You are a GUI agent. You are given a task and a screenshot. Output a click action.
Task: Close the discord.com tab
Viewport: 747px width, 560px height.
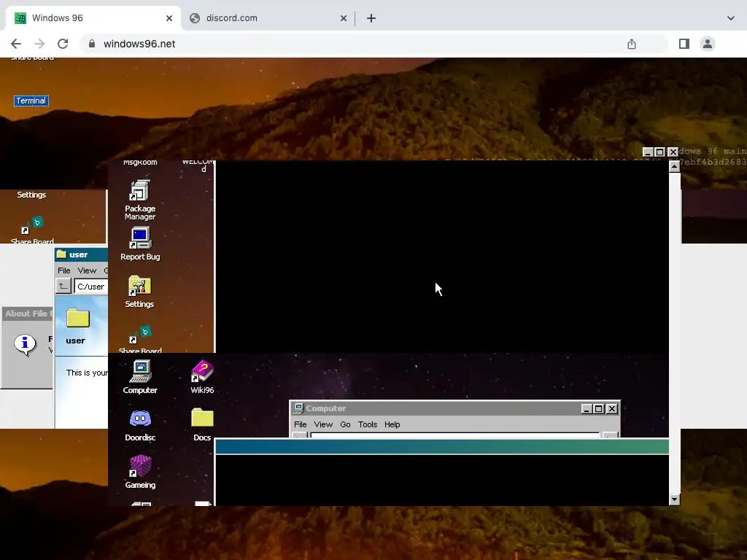(x=344, y=18)
